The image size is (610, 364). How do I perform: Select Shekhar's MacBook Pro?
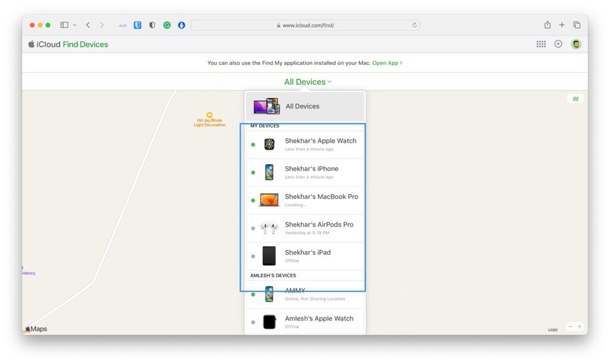coord(305,201)
